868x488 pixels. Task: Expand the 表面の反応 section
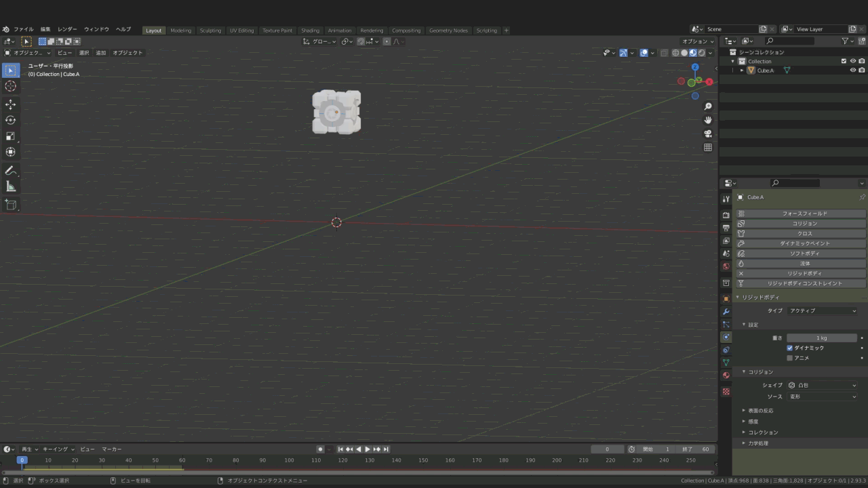(762, 410)
